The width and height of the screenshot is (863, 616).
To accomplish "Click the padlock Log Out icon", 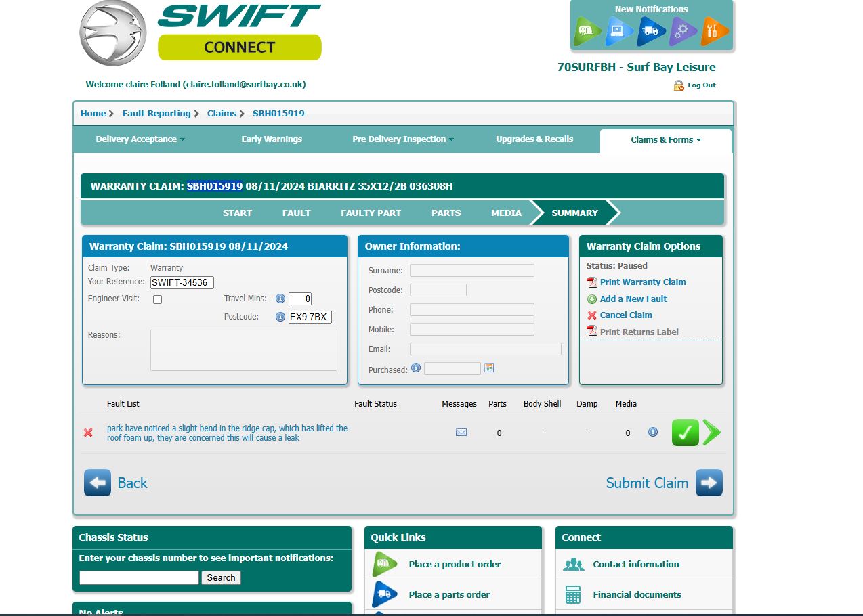I will click(x=679, y=85).
